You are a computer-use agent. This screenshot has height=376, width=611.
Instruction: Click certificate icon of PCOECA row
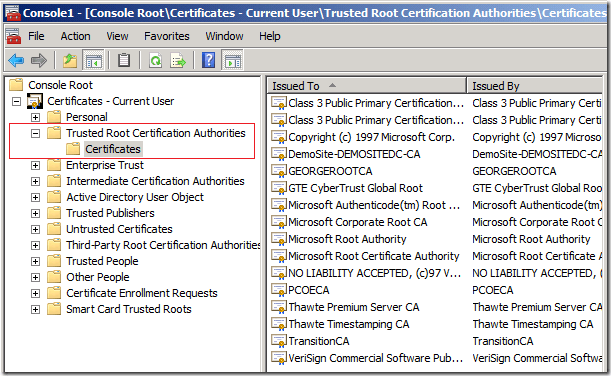[279, 290]
